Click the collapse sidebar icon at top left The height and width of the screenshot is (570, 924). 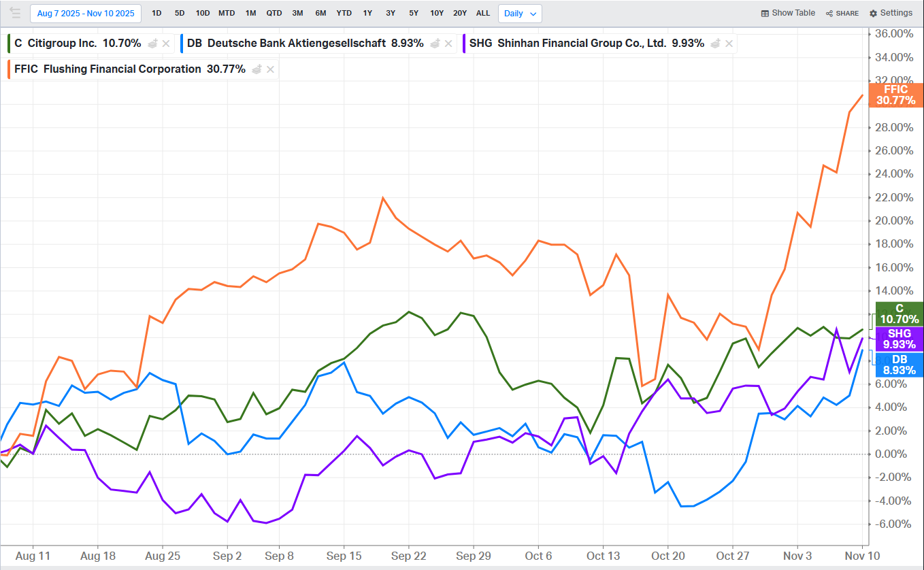[x=14, y=13]
